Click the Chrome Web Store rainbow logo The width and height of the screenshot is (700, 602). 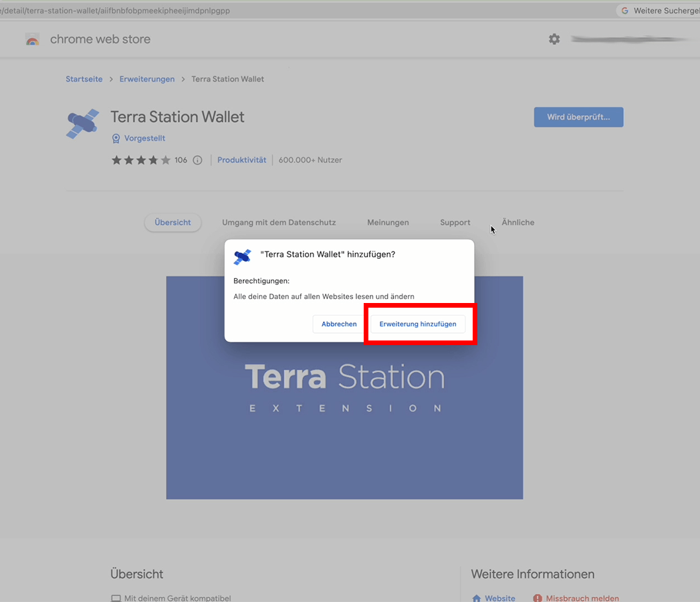(32, 39)
